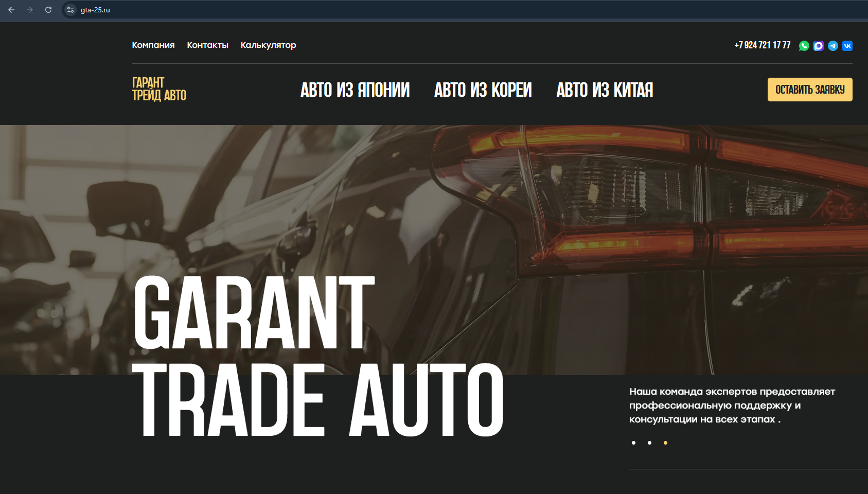Go to Авто из Кореи section
Viewport: 868px width, 494px height.
click(483, 90)
